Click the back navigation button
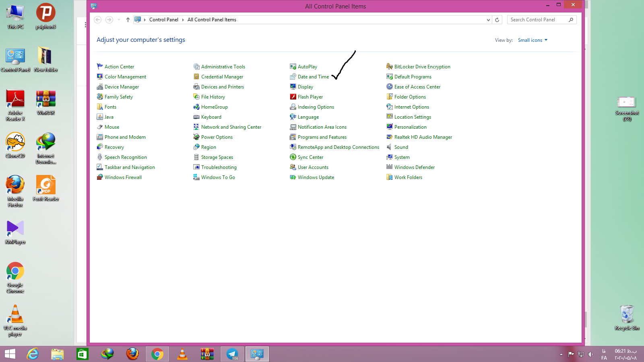The image size is (644, 362). coord(97,20)
